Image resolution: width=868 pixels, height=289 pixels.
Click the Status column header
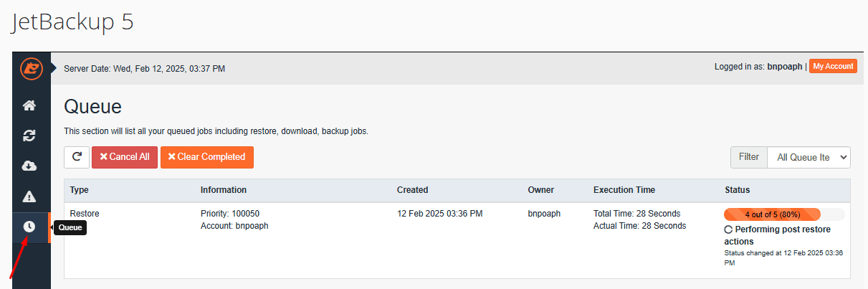click(x=737, y=190)
